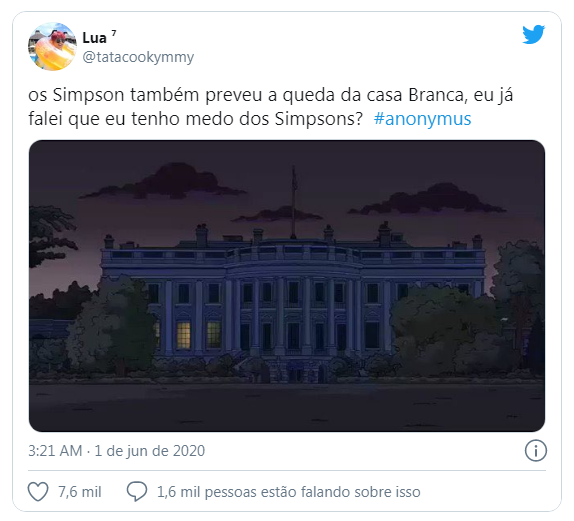This screenshot has height=521, width=574.
Task: Click the Twitter bird logo
Action: click(533, 34)
